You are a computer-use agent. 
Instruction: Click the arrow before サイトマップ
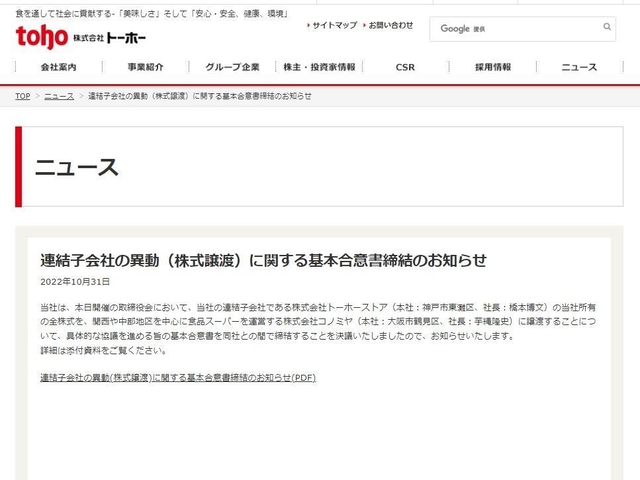pyautogui.click(x=308, y=24)
